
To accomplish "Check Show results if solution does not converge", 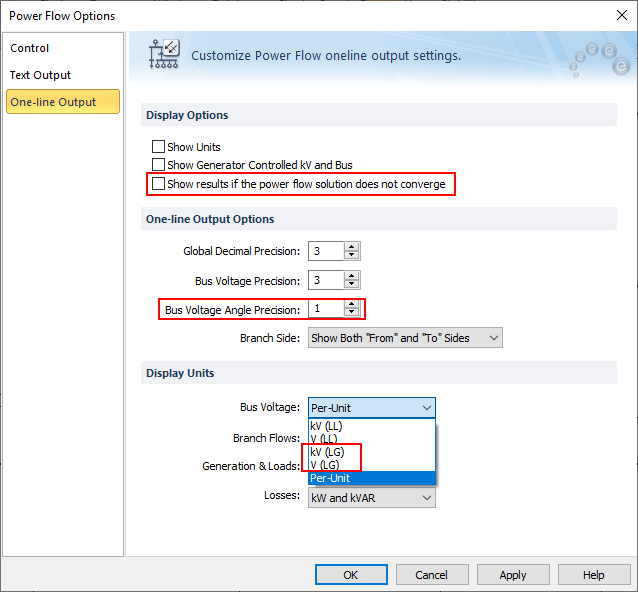I will (158, 184).
